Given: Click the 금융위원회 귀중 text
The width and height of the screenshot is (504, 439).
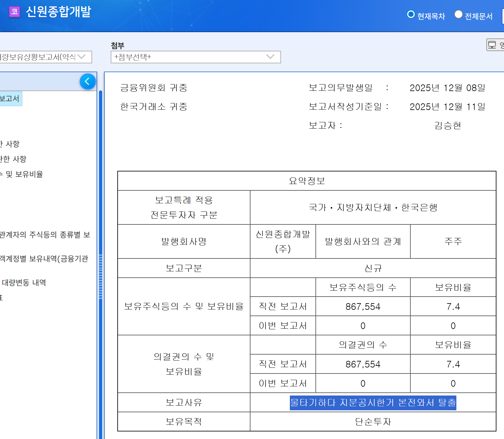Looking at the screenshot, I should point(154,88).
